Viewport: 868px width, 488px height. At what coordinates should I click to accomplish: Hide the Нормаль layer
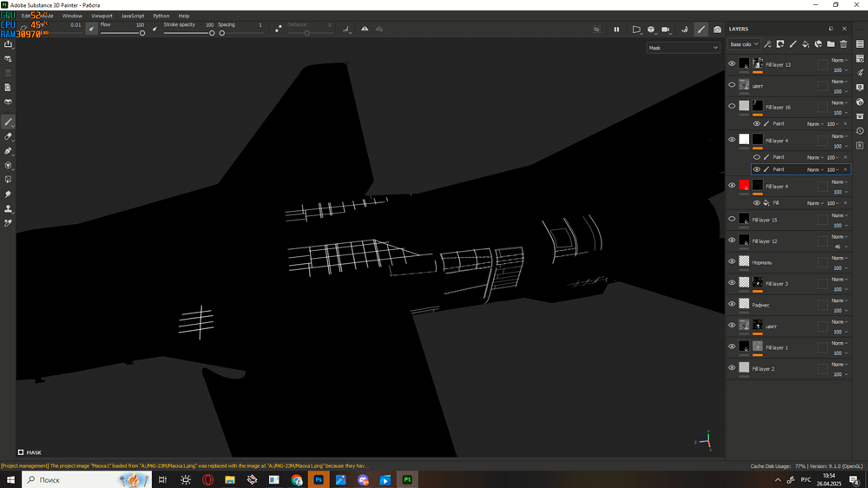click(x=732, y=261)
